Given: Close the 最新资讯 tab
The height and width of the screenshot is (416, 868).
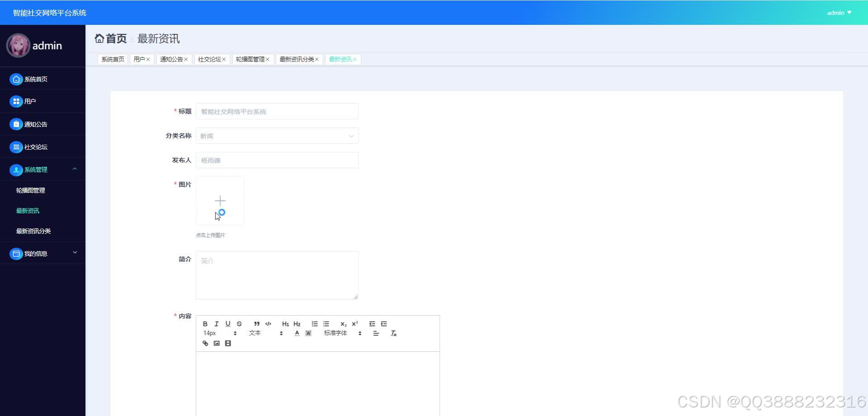Looking at the screenshot, I should click(x=355, y=59).
